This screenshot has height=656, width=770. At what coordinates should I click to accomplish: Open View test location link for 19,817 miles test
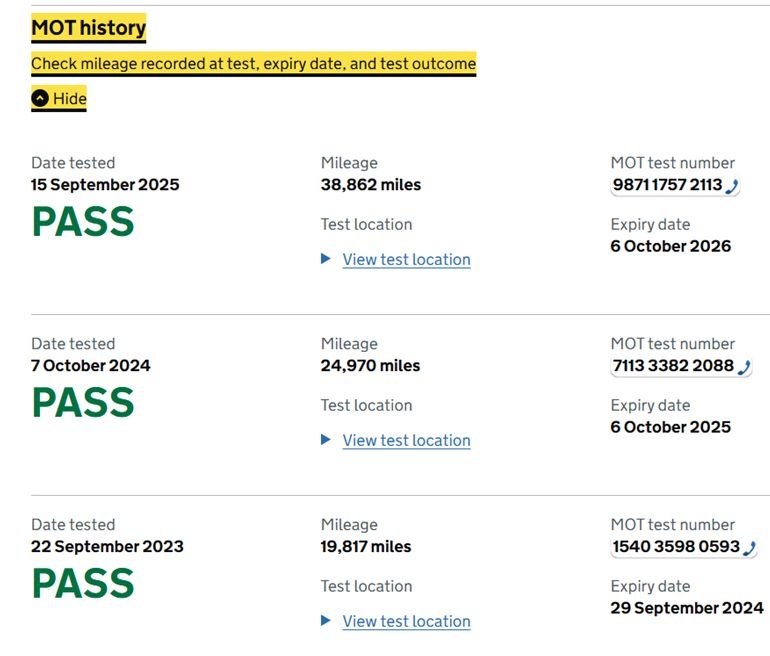(x=406, y=621)
